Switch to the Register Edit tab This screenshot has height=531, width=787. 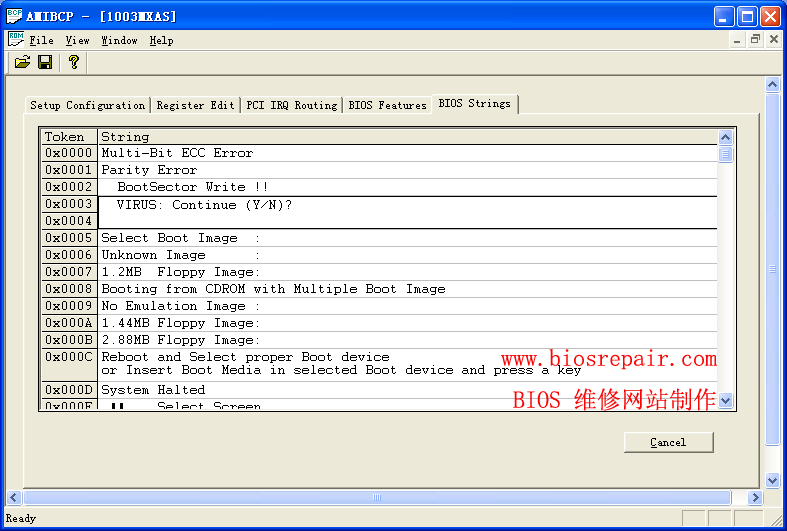click(196, 105)
